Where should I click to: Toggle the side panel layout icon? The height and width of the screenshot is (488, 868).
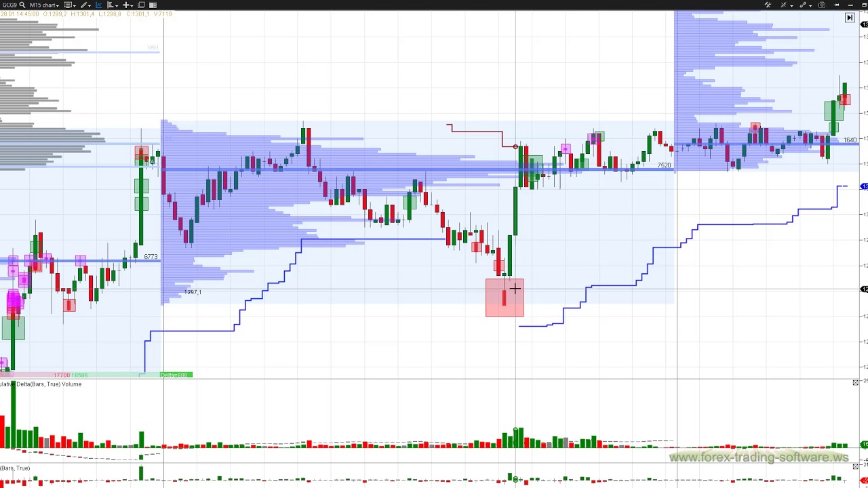[x=153, y=5]
